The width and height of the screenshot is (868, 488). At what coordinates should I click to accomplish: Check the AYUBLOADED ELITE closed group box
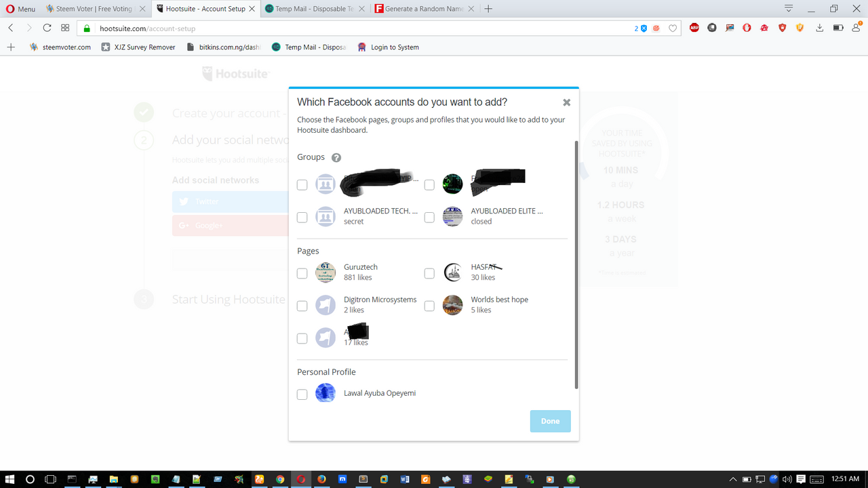click(x=429, y=218)
